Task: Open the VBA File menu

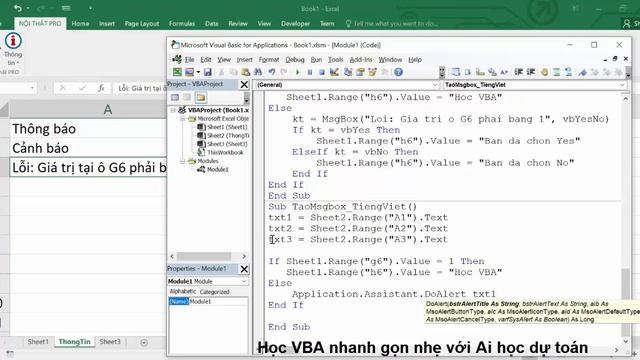Action: click(x=189, y=60)
